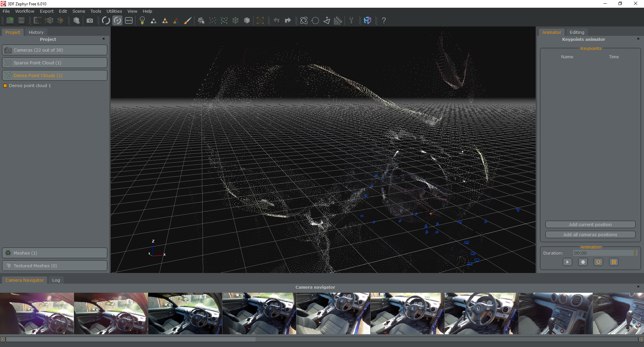Click the save project floppy icon
This screenshot has height=347, width=644.
[21, 21]
